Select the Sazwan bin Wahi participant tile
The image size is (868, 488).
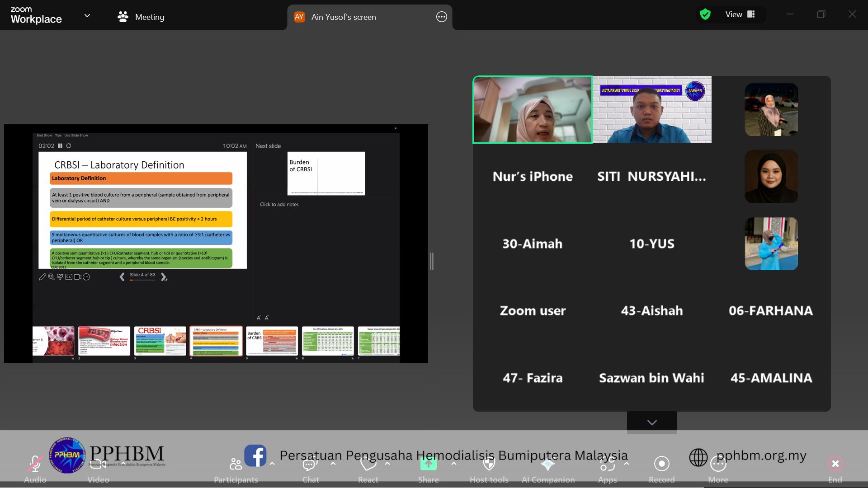click(x=652, y=378)
